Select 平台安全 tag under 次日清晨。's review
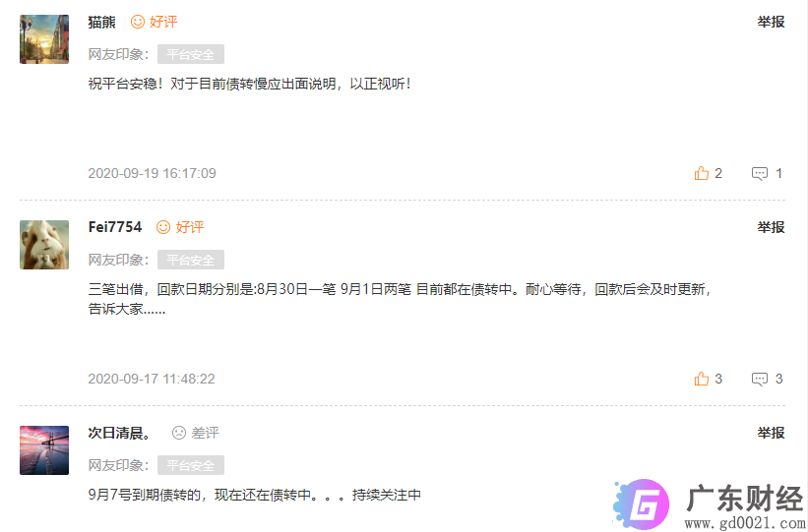Screen dimensions: 808x532 click(191, 465)
